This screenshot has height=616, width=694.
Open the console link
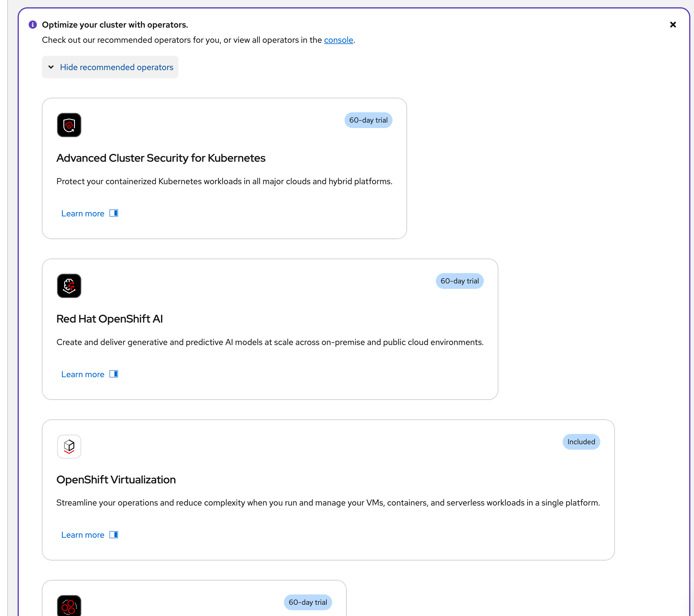pos(338,40)
